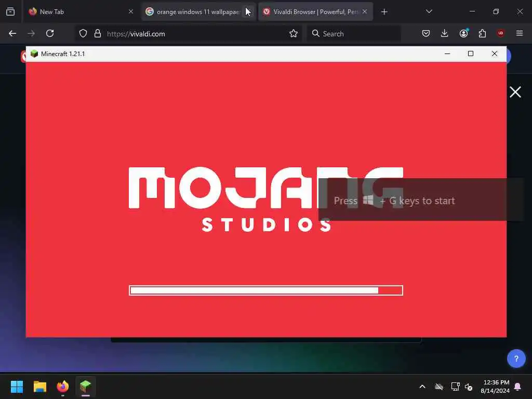Open the extensions puzzle icon
Viewport: 532px width, 399px height.
482,33
